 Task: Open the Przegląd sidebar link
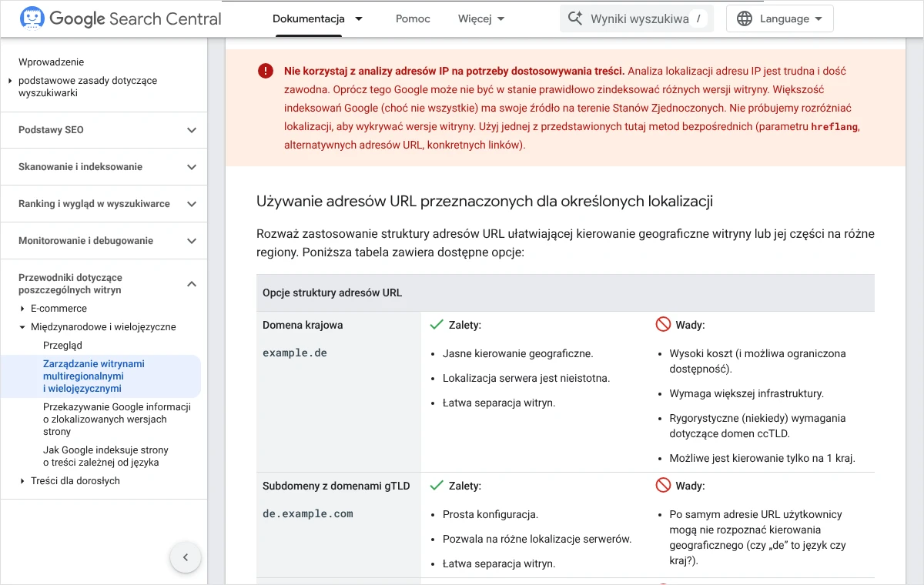pos(62,346)
